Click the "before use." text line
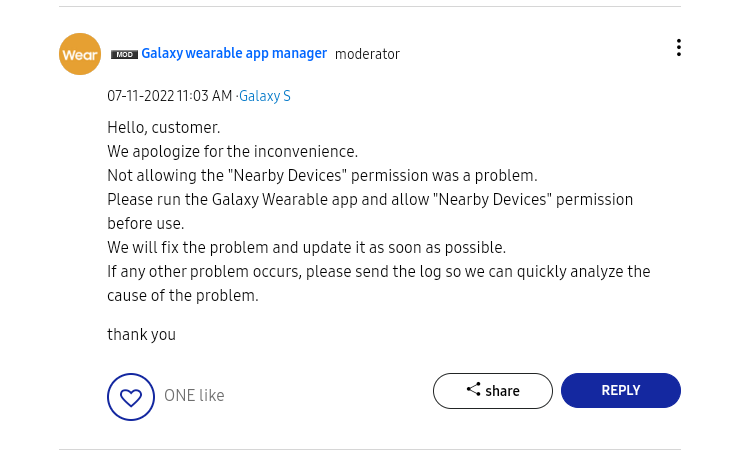 tap(145, 224)
